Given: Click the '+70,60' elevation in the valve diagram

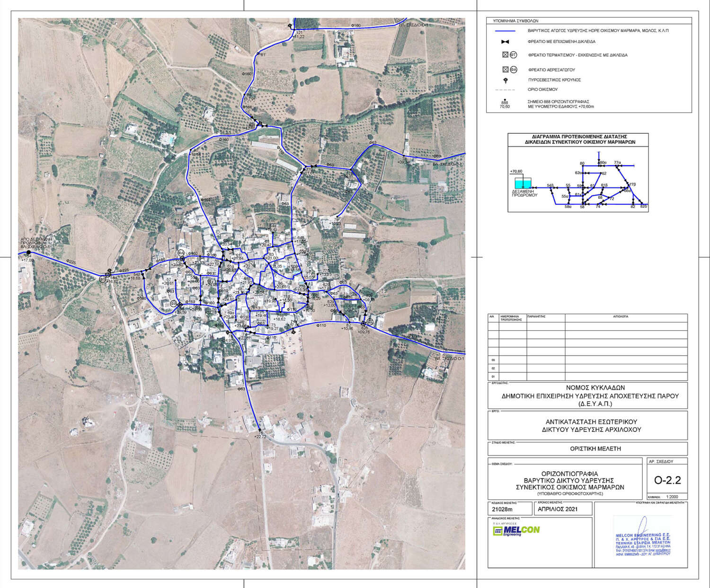Looking at the screenshot, I should click(x=516, y=171).
